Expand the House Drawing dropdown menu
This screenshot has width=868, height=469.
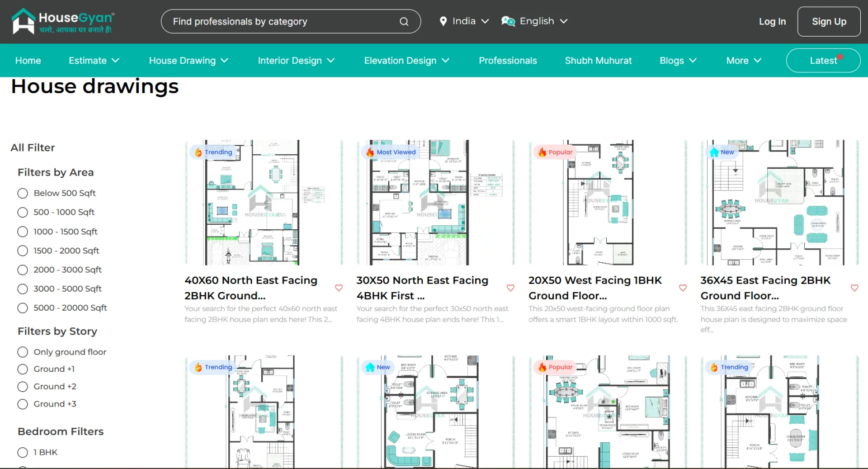pos(189,61)
